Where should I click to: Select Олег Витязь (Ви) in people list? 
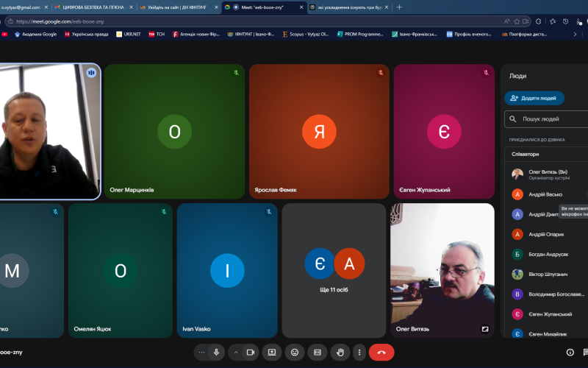coord(548,174)
